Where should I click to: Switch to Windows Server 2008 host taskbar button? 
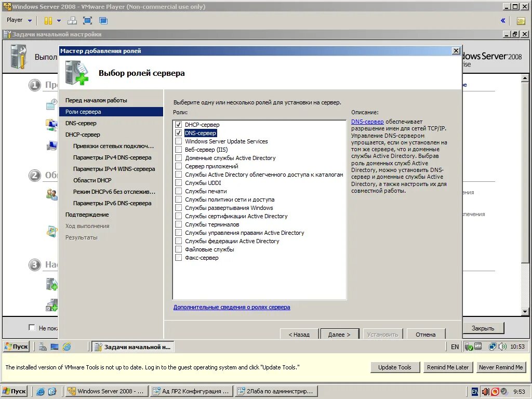pyautogui.click(x=107, y=391)
